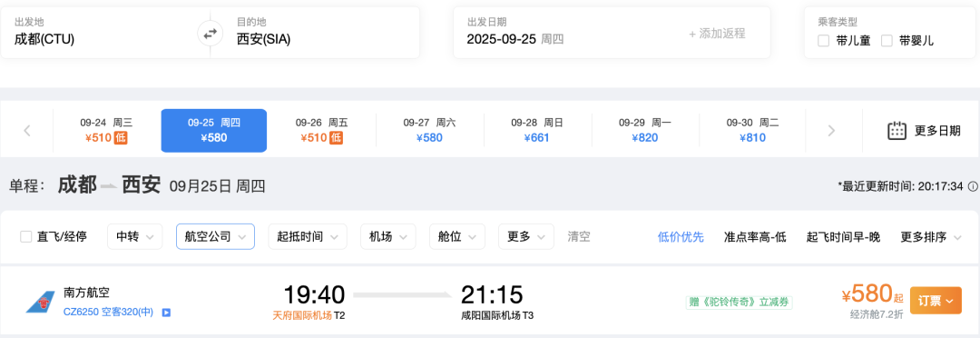The height and width of the screenshot is (338, 980).
Task: Click the 最近更新时间 20:17:34 text
Action: [x=900, y=186]
